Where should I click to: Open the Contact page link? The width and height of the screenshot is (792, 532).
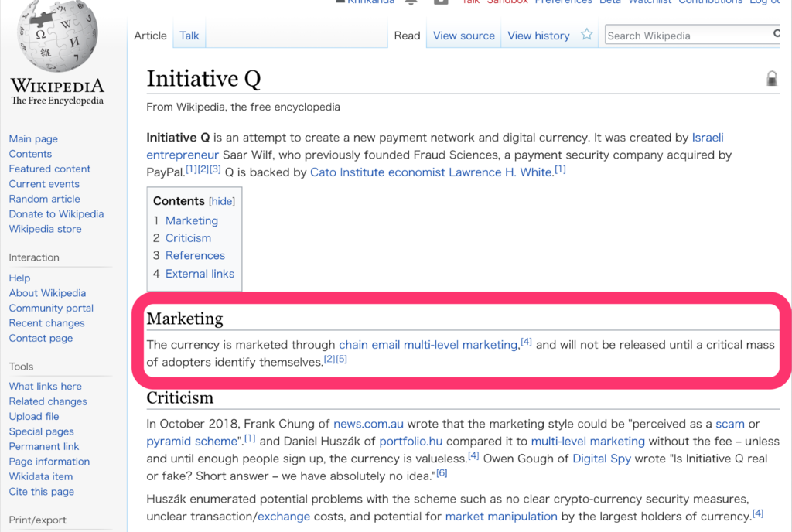pyautogui.click(x=40, y=338)
